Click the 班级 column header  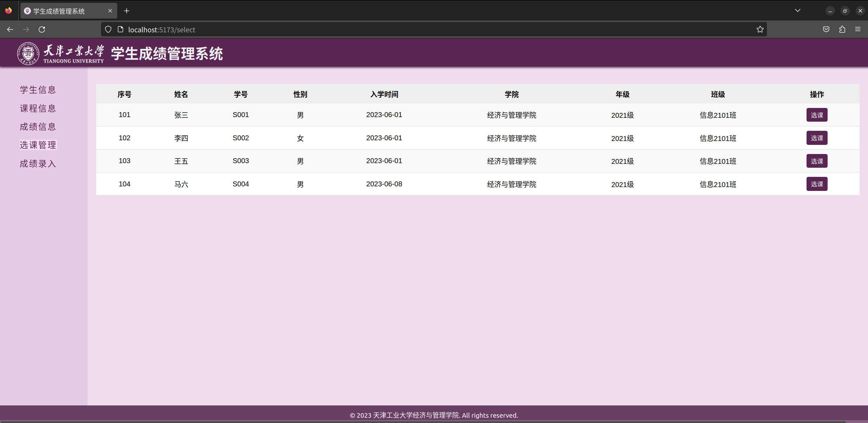(718, 94)
